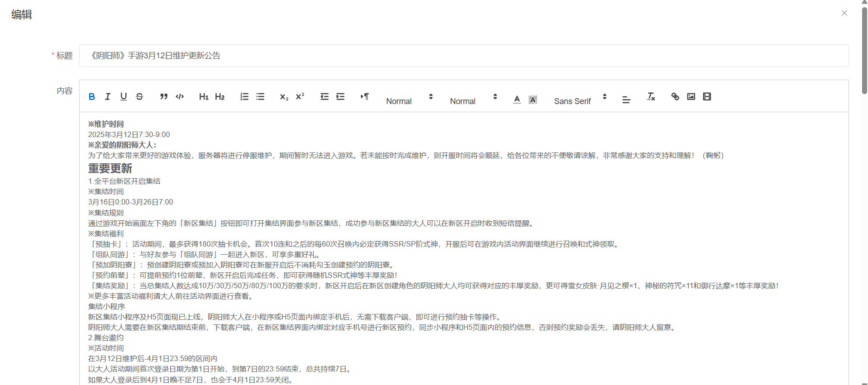Image resolution: width=868 pixels, height=385 pixels.
Task: Click the line starting with「集结奖励」
Action: click(x=433, y=285)
